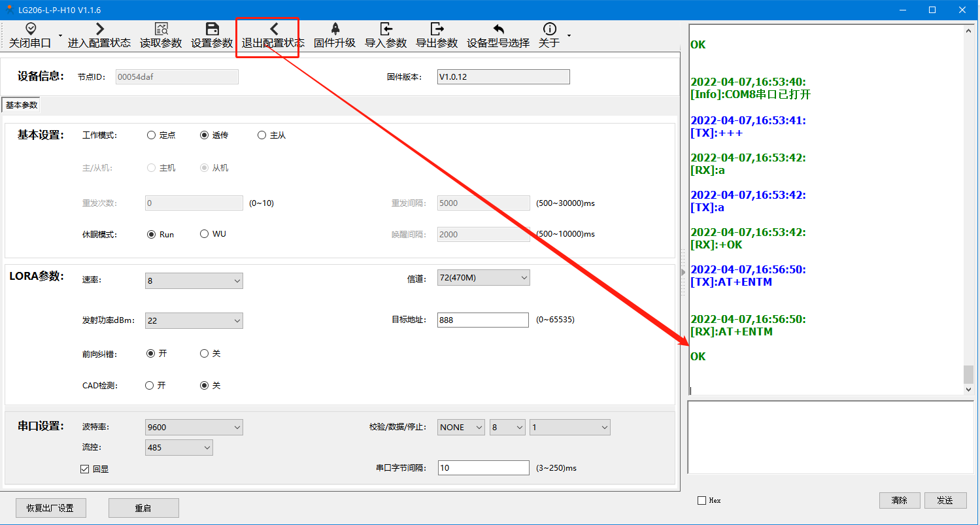Select the 定点 work mode radio button

[x=152, y=135]
